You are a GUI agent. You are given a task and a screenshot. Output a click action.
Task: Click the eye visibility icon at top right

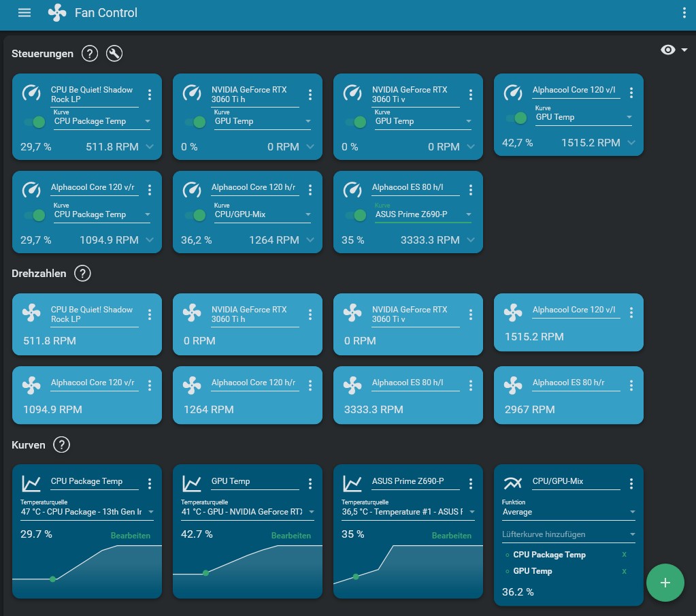(x=668, y=50)
